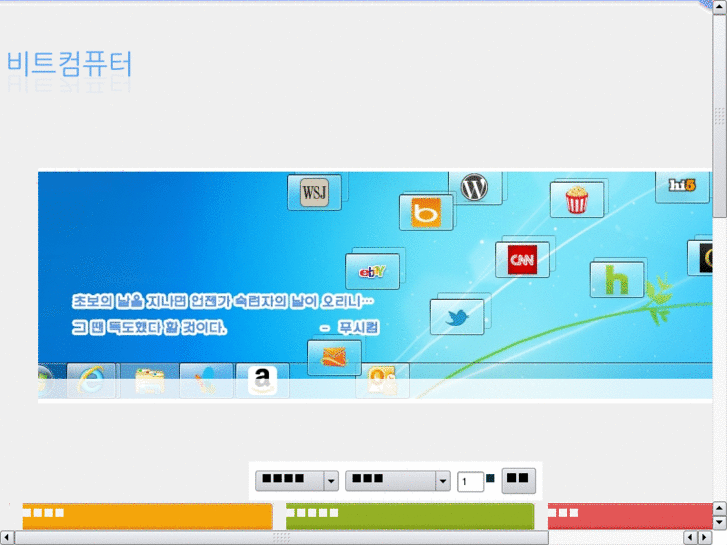
Task: Open the file explorer folder icon
Action: [x=149, y=381]
